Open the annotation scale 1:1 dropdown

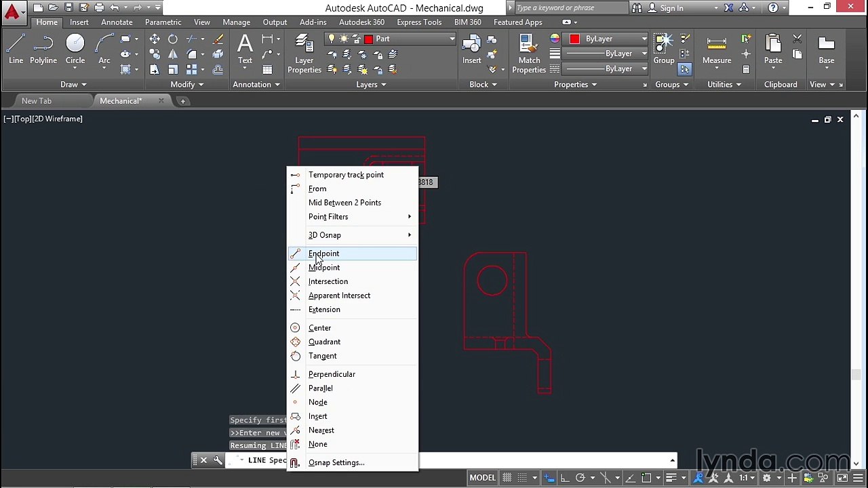click(x=749, y=478)
